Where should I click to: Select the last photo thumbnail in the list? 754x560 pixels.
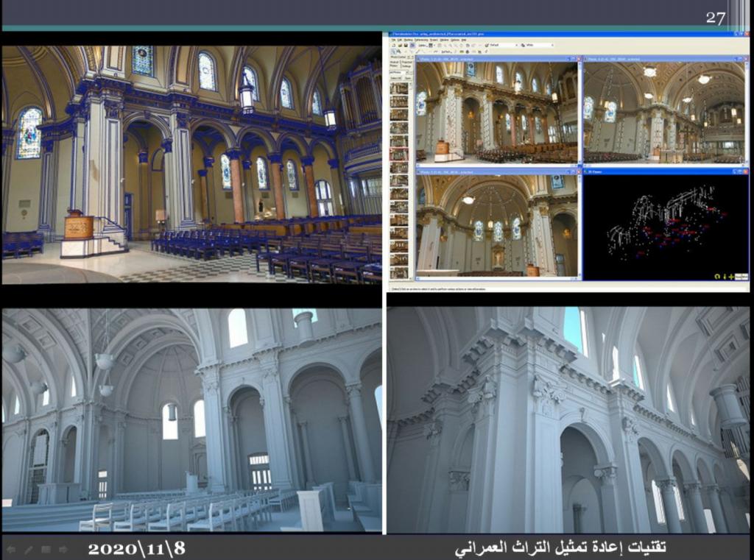[x=398, y=272]
